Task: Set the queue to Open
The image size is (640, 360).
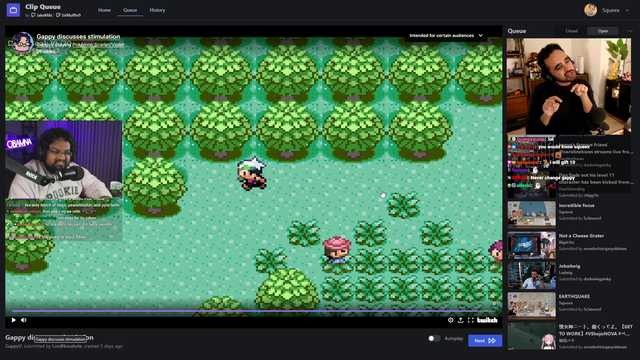Action: click(x=603, y=31)
